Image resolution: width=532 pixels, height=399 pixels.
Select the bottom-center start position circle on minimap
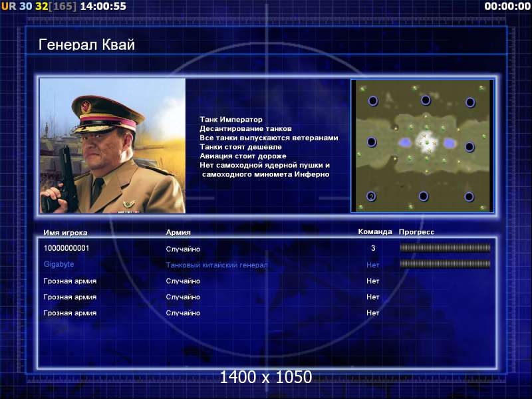pyautogui.click(x=424, y=196)
